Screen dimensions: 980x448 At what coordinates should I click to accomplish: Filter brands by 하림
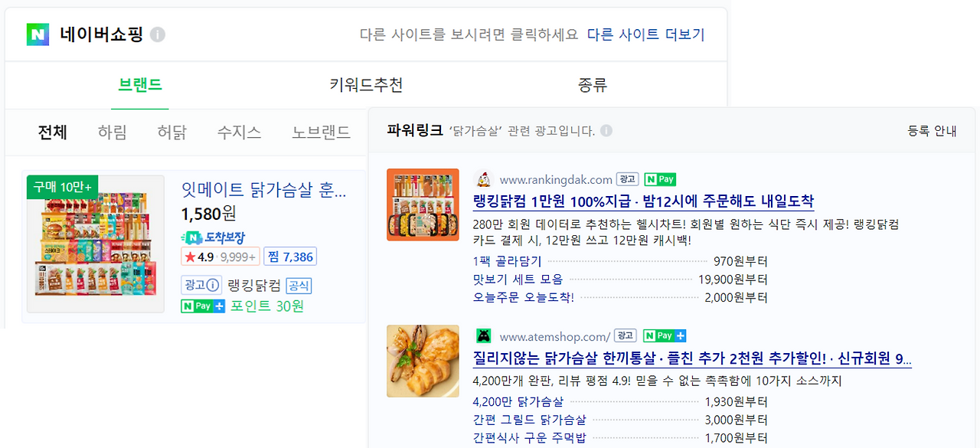(x=113, y=132)
